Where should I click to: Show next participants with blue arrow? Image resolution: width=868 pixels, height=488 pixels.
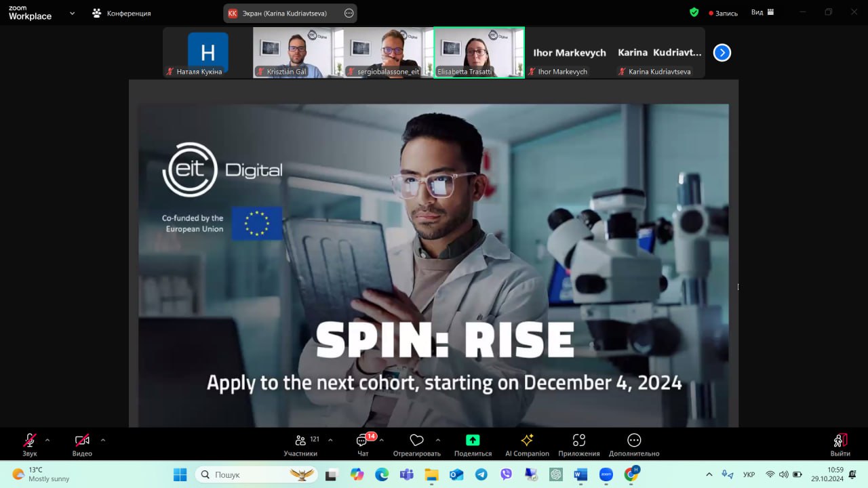(722, 52)
